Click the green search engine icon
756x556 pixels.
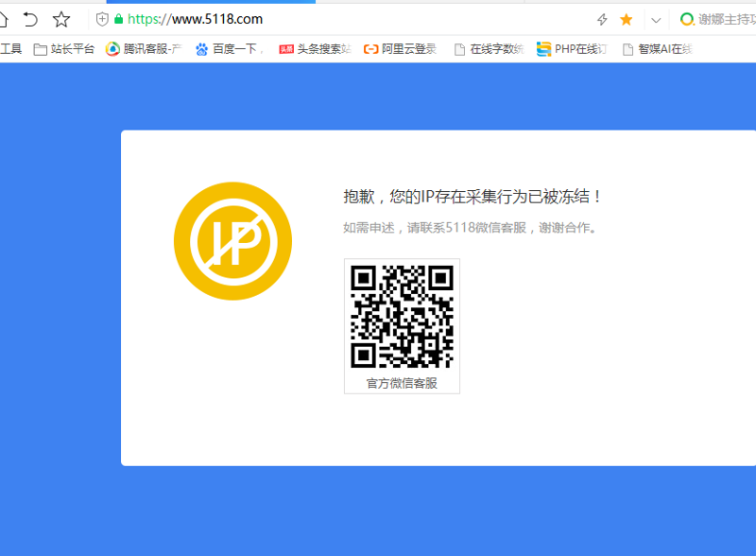click(x=687, y=19)
